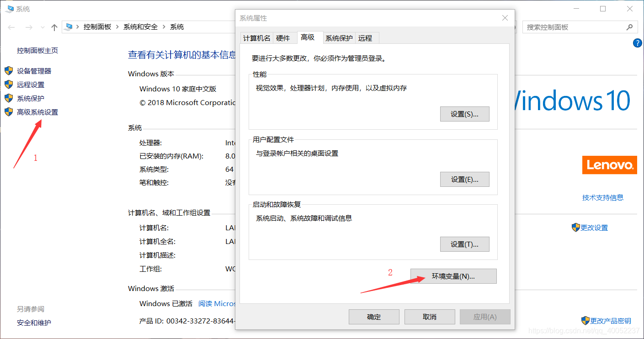The height and width of the screenshot is (339, 644).
Task: Click 系统类型 label
Action: pos(154,169)
